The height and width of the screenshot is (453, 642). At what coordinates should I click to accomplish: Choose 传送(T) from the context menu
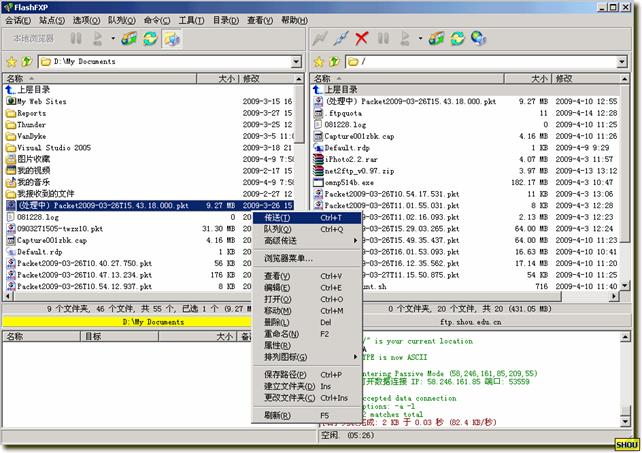307,218
